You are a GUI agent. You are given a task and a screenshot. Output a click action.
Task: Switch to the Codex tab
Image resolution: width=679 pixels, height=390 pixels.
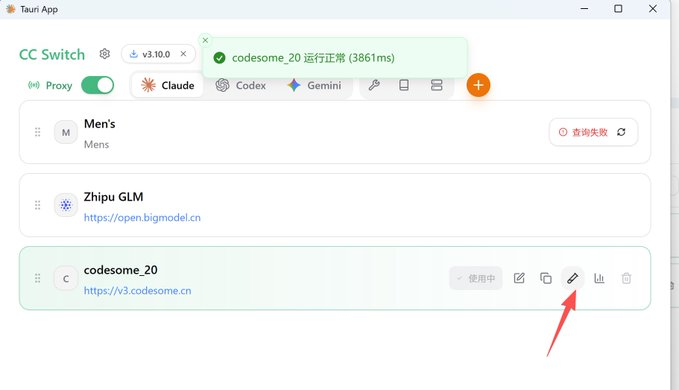tap(241, 85)
